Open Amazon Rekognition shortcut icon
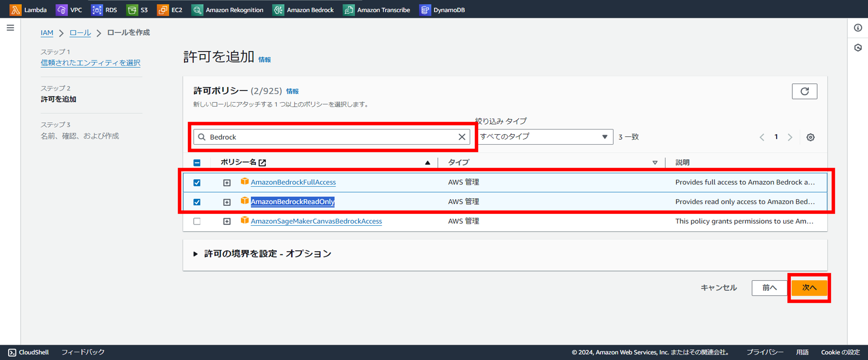Screen dimensions: 868x360 click(x=197, y=10)
